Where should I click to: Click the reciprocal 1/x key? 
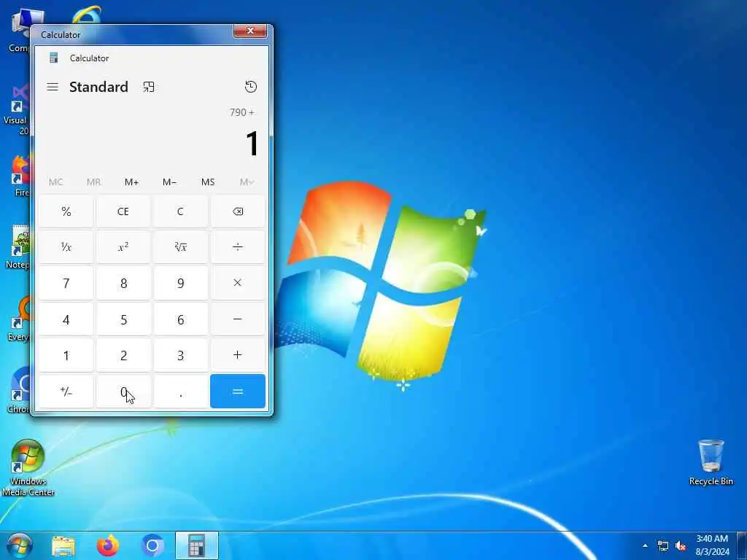[66, 246]
